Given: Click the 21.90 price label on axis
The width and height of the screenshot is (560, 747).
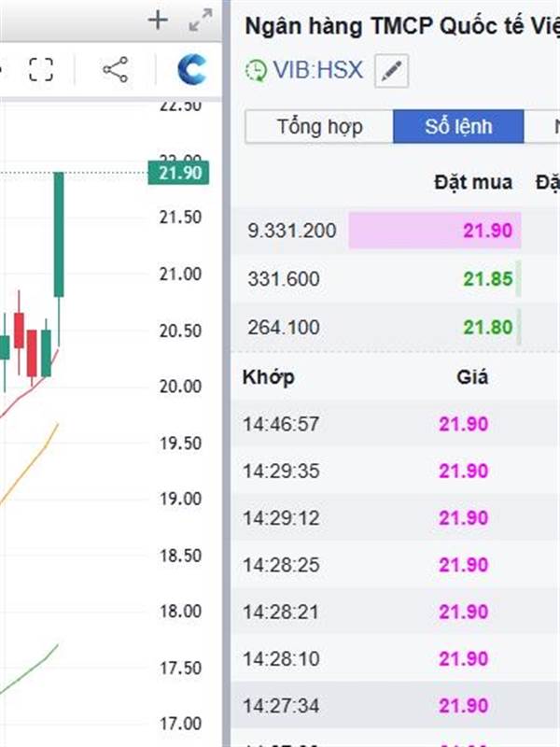Looking at the screenshot, I should pos(178,173).
